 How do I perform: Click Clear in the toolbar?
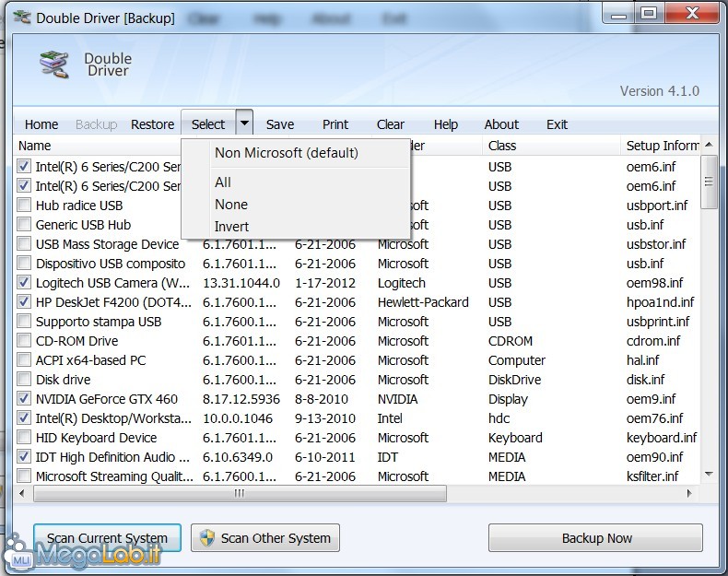[391, 124]
